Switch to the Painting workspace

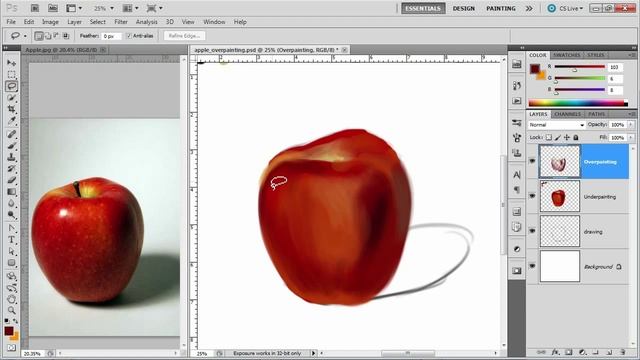[x=501, y=8]
